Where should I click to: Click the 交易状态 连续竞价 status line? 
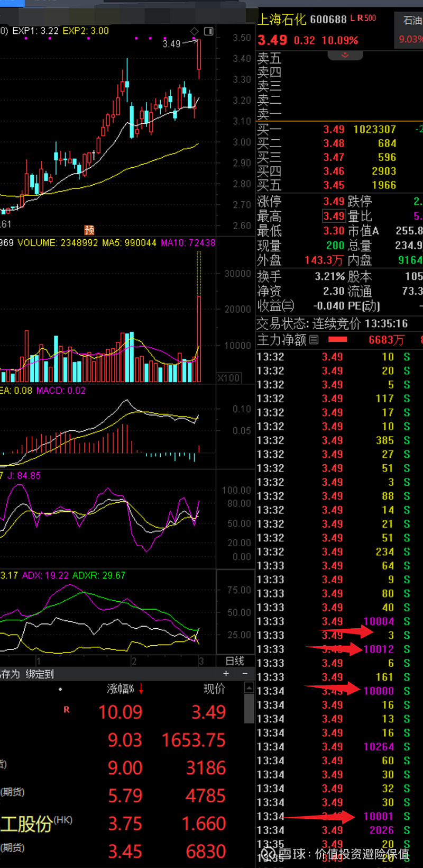click(332, 323)
